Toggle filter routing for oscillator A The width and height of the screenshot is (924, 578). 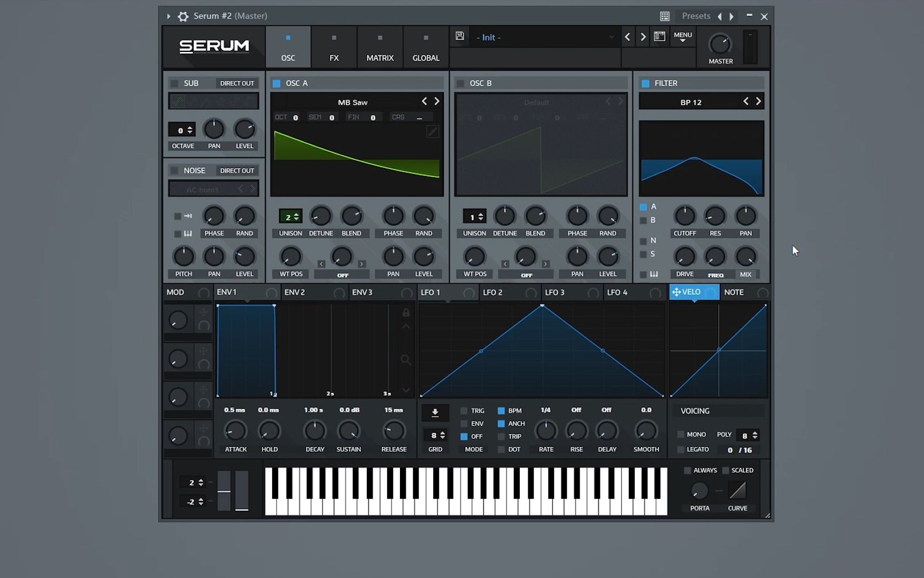(643, 207)
